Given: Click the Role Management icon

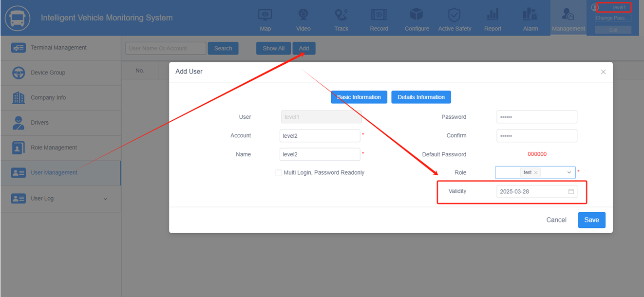Looking at the screenshot, I should [19, 148].
